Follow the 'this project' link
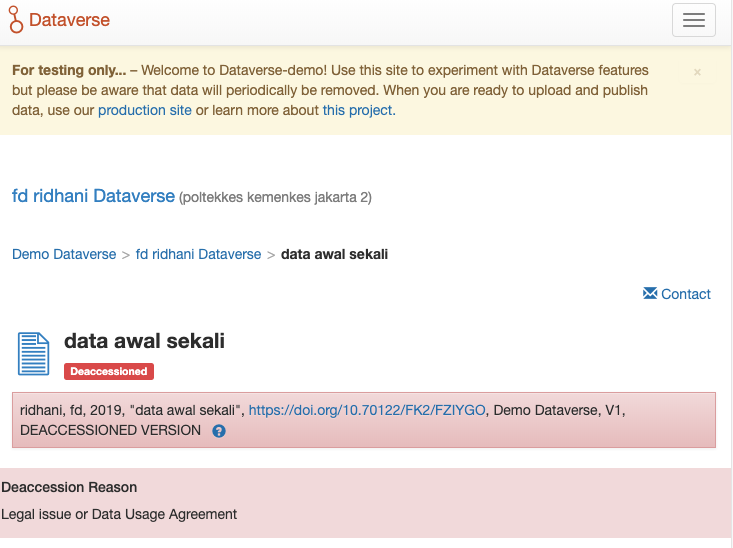This screenshot has height=548, width=733. (x=359, y=110)
